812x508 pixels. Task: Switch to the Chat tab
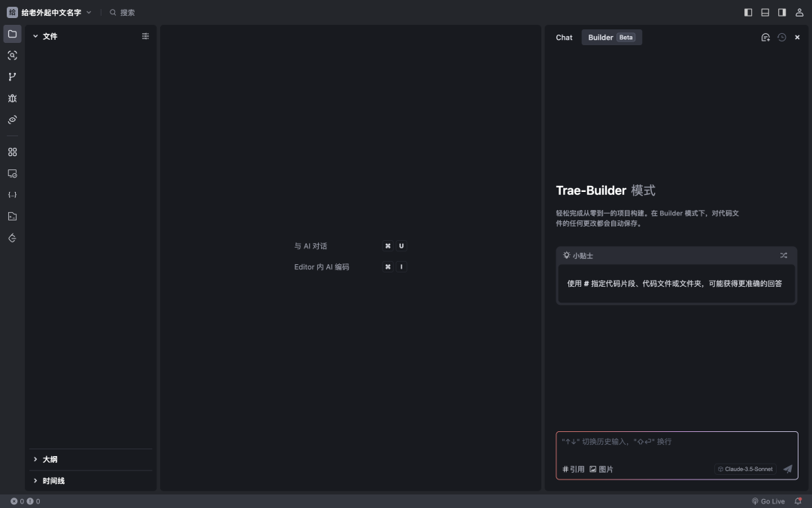(564, 38)
